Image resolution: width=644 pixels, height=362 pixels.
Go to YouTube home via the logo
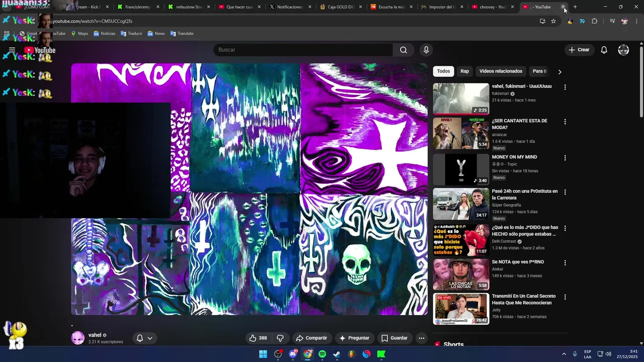click(40, 50)
